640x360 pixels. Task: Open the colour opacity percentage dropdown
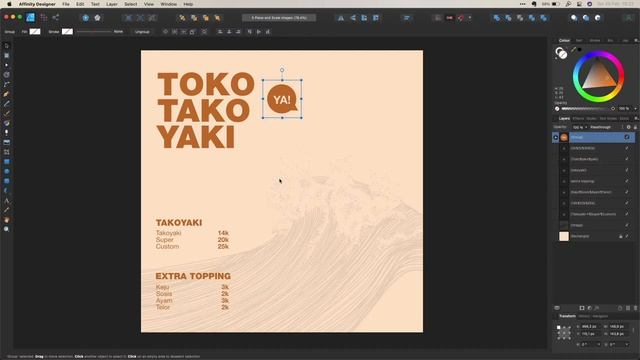[636, 109]
